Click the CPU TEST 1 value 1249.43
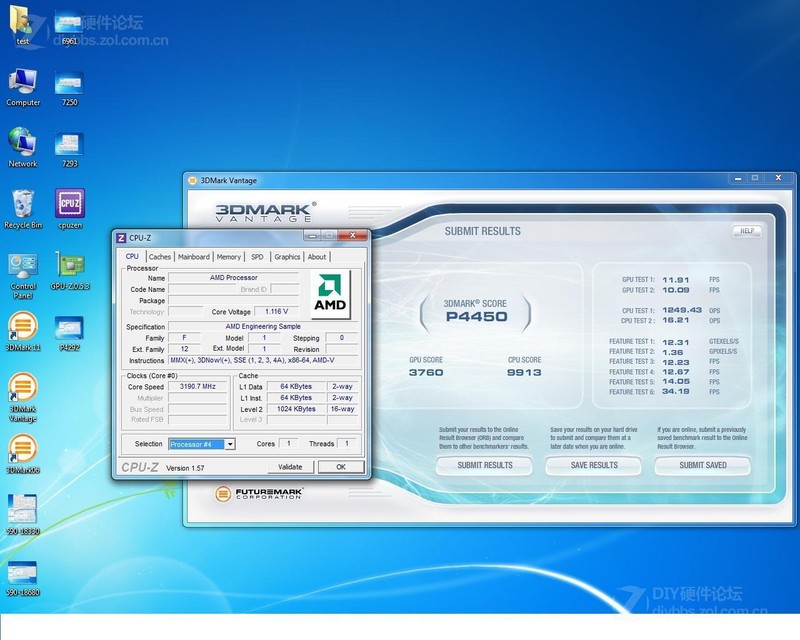Screen dimensions: 800x640 [682, 310]
